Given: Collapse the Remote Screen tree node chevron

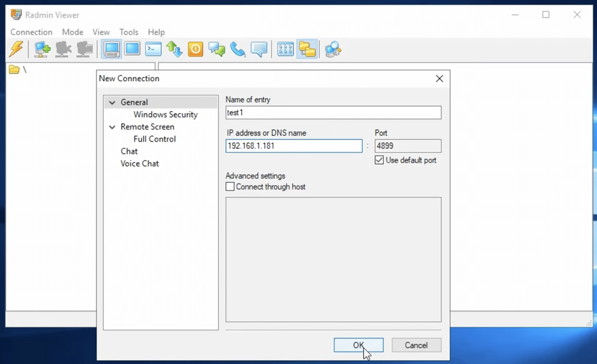Looking at the screenshot, I should 112,127.
